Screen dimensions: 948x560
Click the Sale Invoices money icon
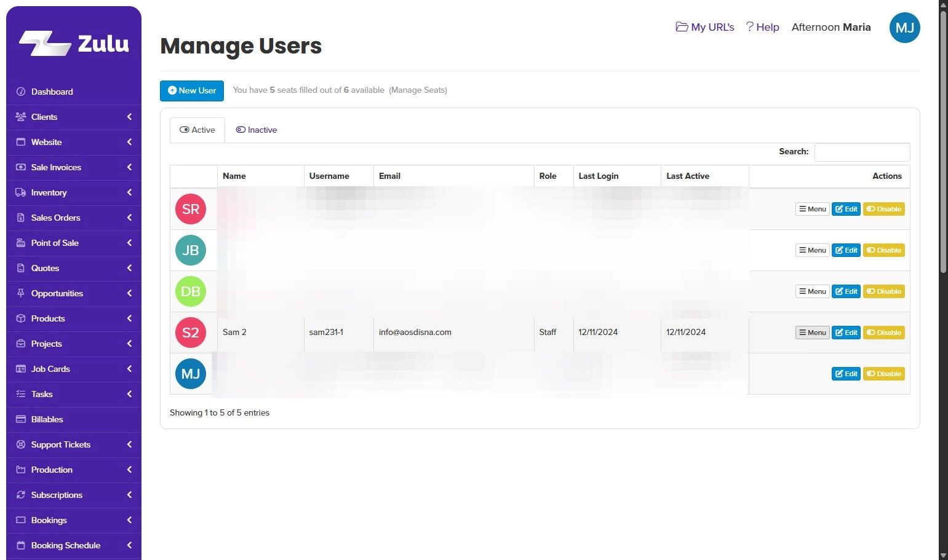coord(20,167)
